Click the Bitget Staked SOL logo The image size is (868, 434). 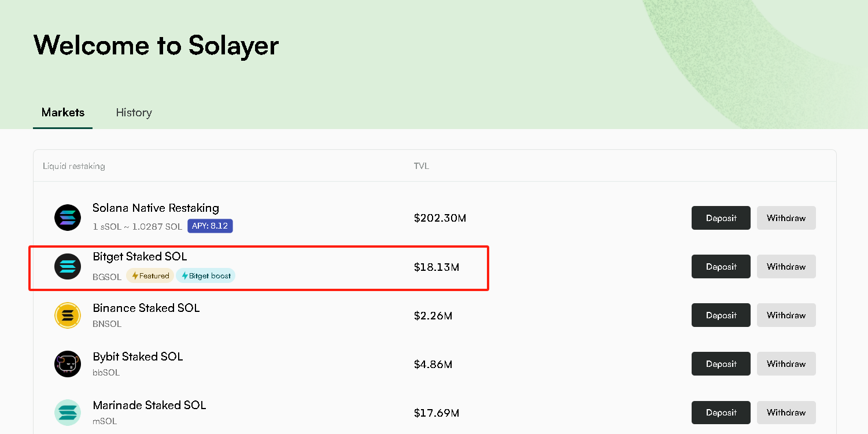tap(68, 267)
